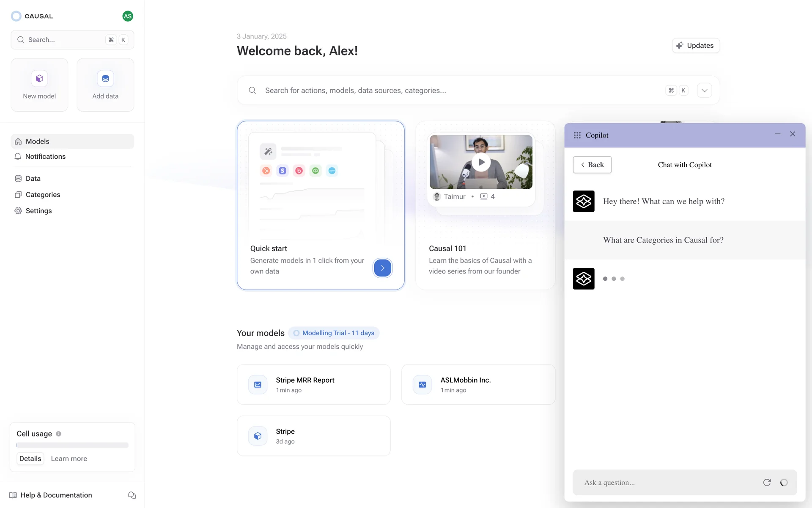Expand the search bar chevron dropdown
This screenshot has width=812, height=508.
pos(704,90)
